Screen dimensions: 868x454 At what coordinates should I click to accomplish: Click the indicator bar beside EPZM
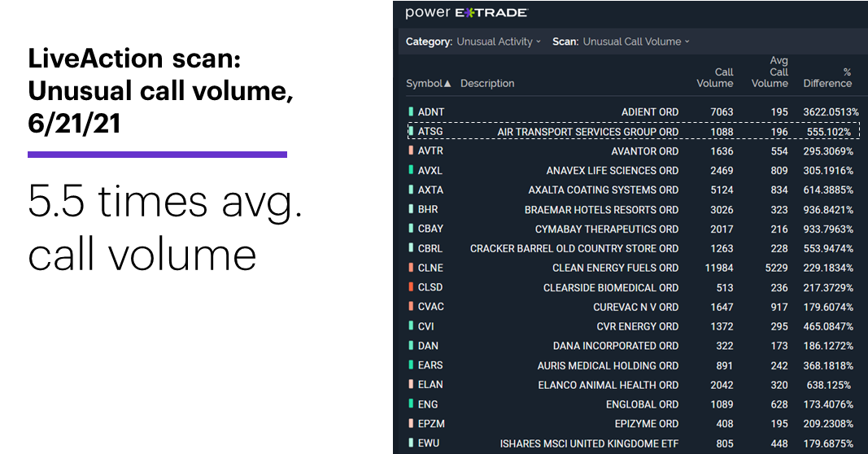(x=411, y=424)
